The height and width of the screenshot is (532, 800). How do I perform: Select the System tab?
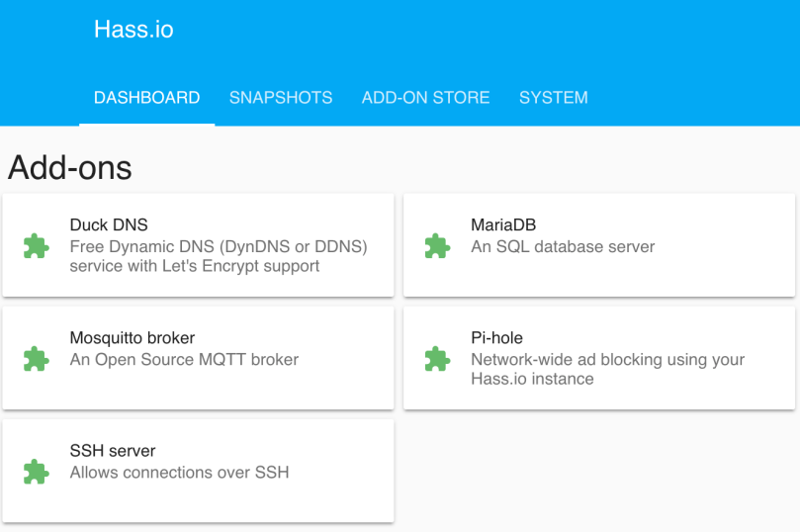tap(553, 98)
